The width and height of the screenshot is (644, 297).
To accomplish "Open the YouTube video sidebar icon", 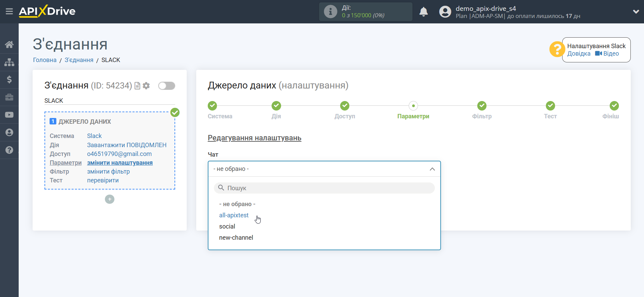I will pos(9,115).
